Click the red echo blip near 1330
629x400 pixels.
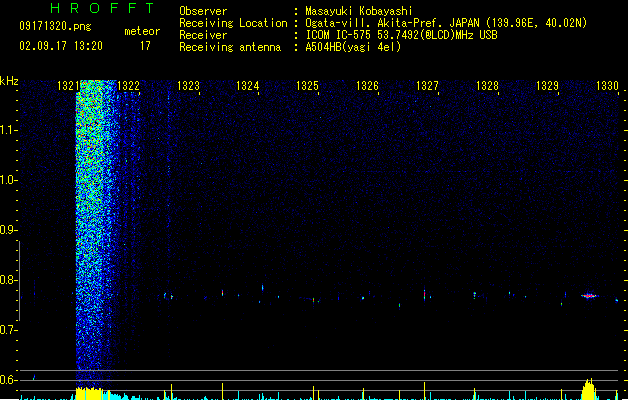point(589,296)
